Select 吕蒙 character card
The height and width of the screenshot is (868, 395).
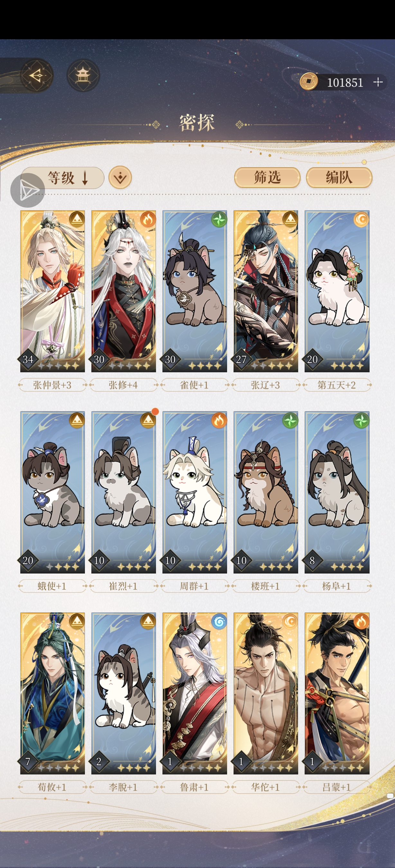coord(337,693)
